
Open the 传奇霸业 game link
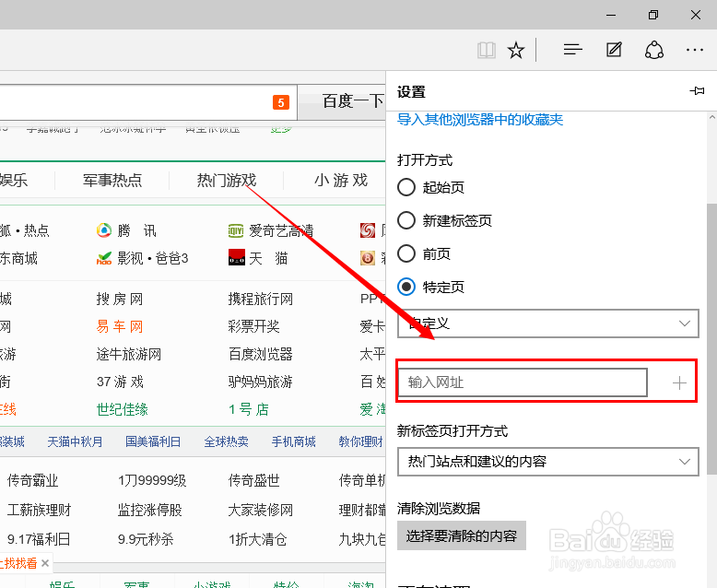[33, 480]
